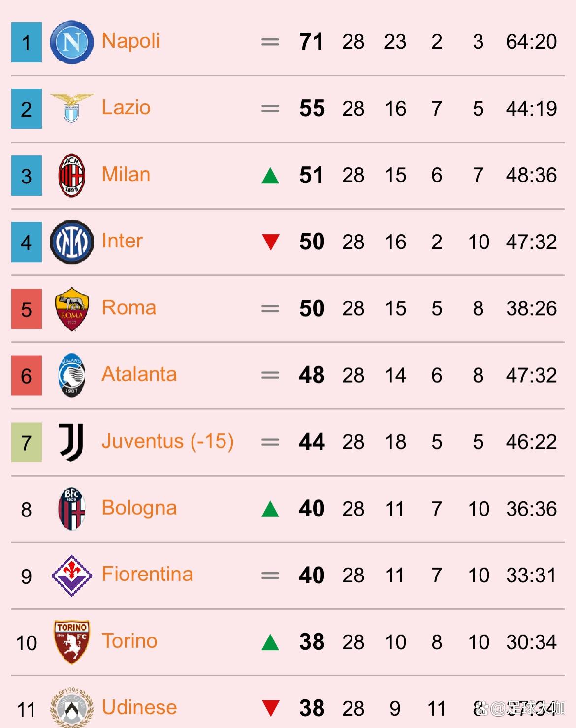Open the Napoli team link
Screen dimensions: 576x728
coord(130,41)
